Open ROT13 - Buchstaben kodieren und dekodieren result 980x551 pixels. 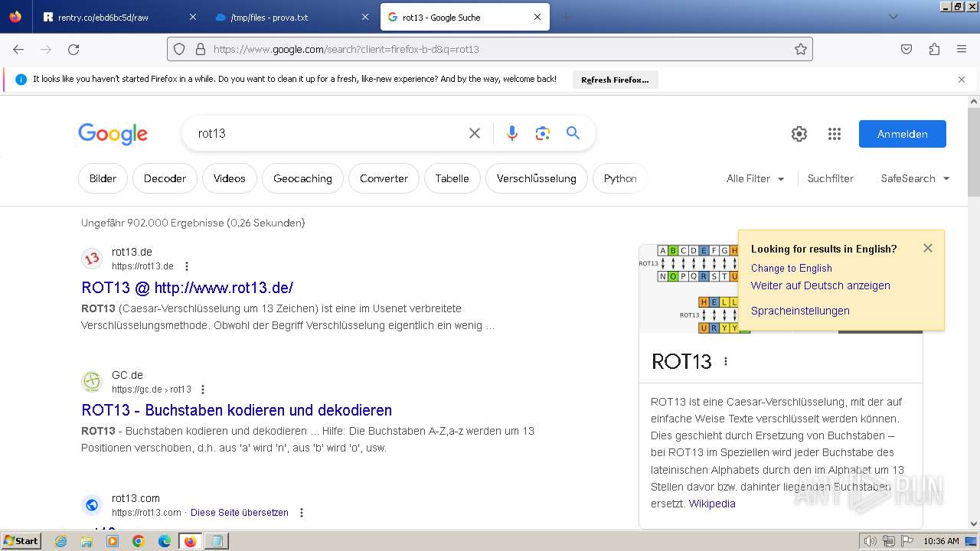click(x=237, y=410)
